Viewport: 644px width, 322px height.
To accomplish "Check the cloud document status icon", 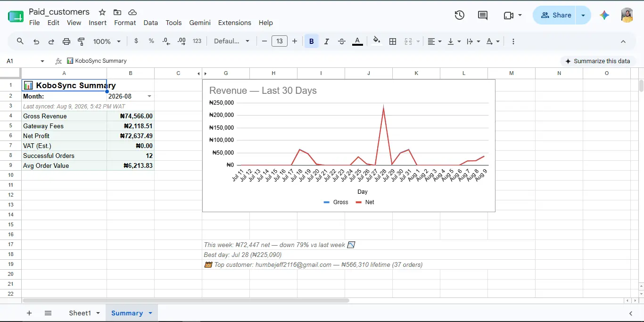I will pos(132,12).
